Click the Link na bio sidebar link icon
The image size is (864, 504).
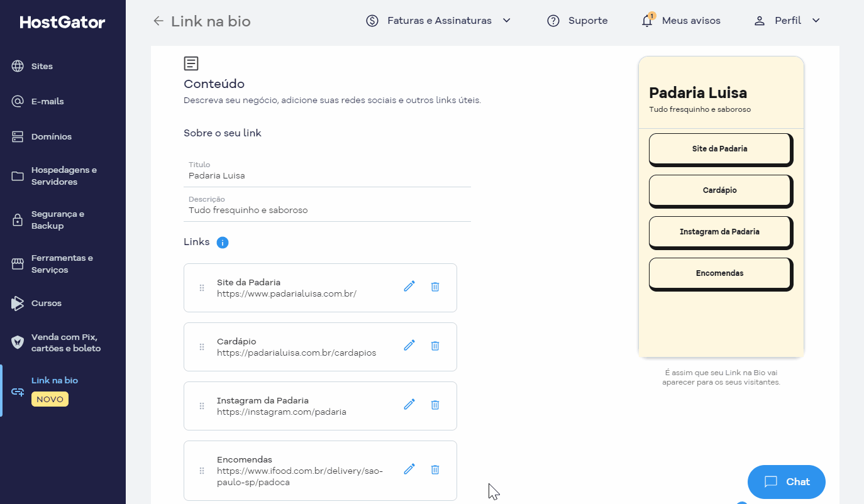pos(18,392)
